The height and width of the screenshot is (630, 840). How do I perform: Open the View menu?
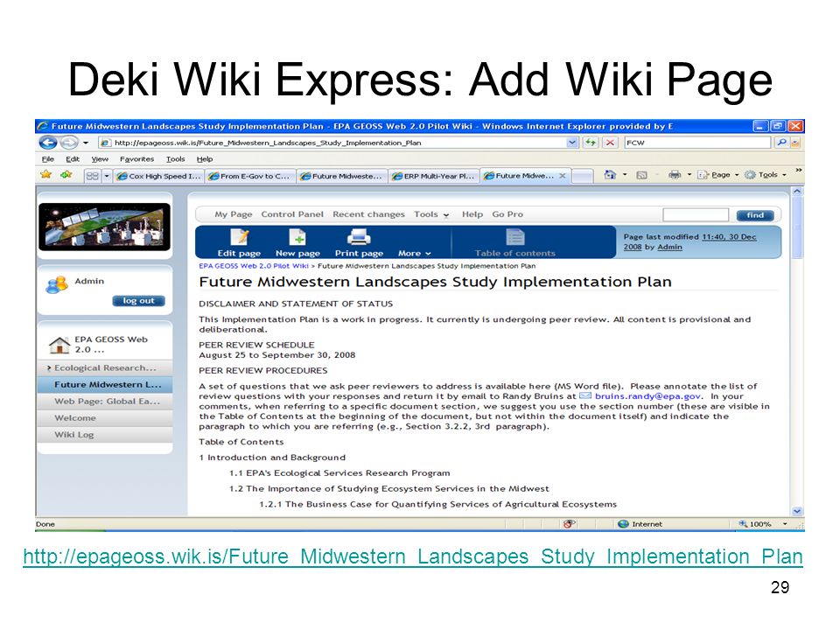[x=100, y=159]
